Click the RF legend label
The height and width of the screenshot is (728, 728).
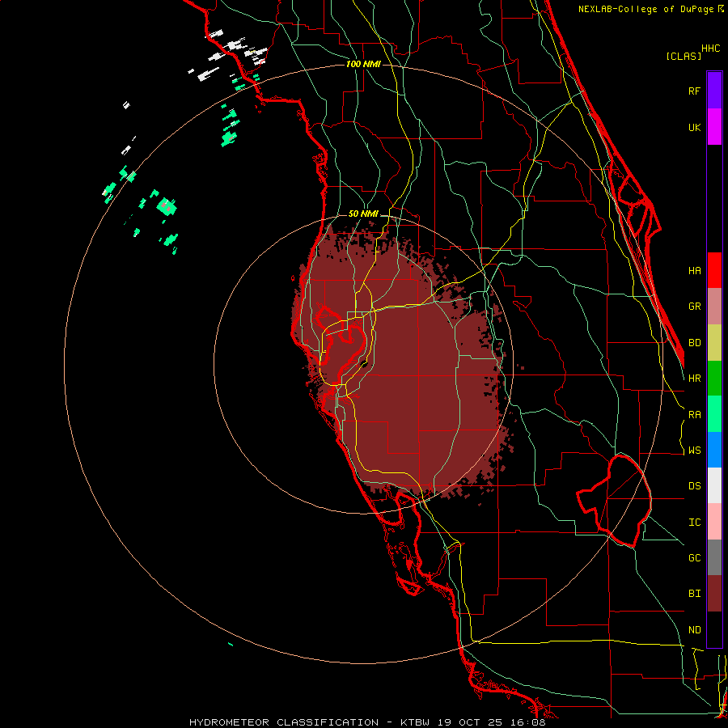coord(694,91)
